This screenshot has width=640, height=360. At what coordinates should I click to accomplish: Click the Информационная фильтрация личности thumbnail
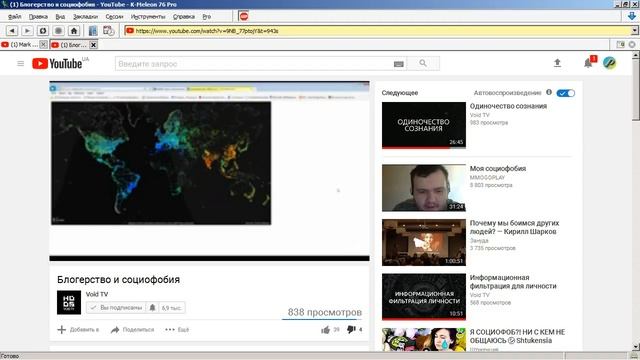(x=424, y=297)
